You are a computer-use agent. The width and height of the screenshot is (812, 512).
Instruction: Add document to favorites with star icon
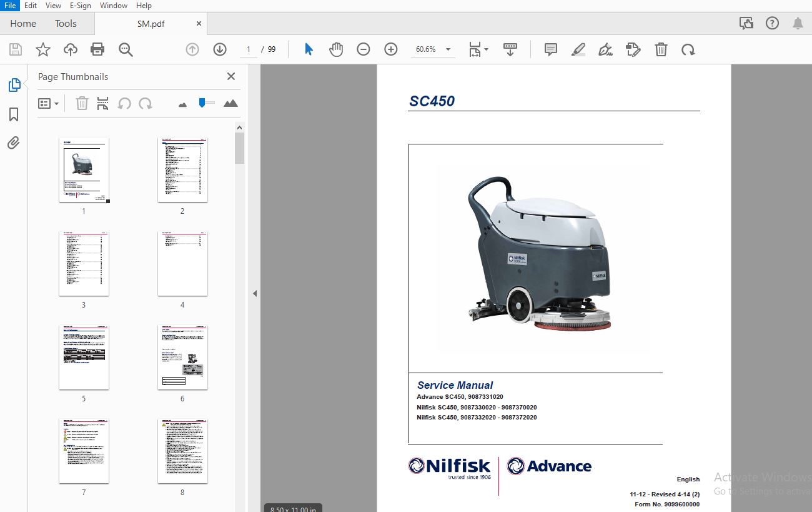click(42, 49)
